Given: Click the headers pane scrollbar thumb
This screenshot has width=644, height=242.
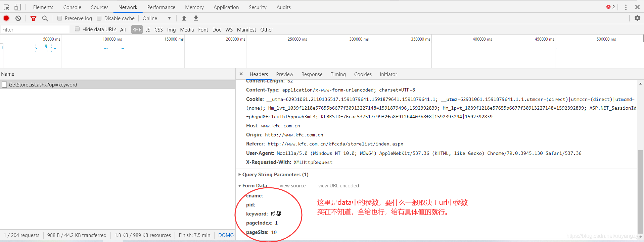Looking at the screenshot, I should tap(640, 192).
